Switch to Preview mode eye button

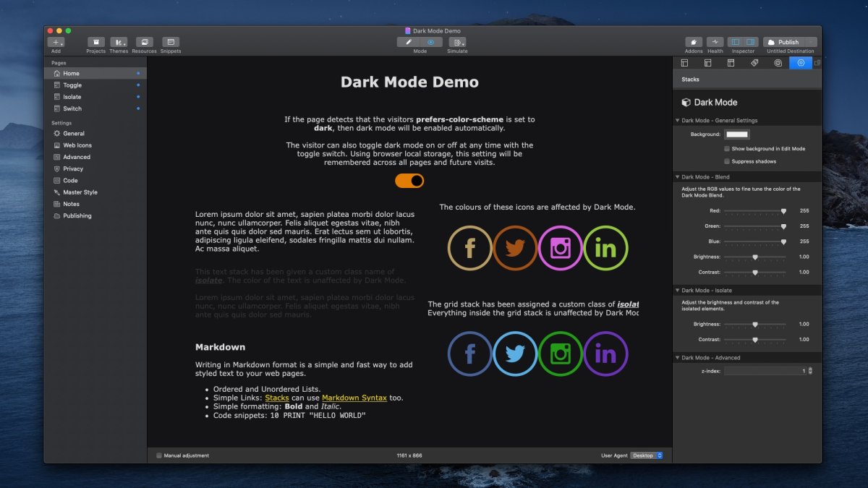432,42
